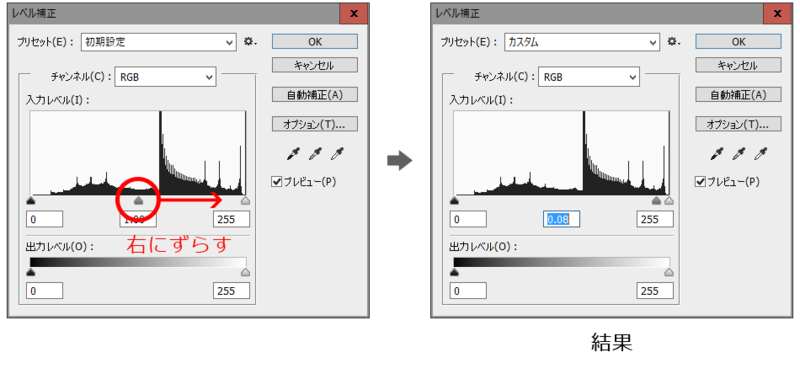Toggle プレビュー checkbox in left dialog
The height and width of the screenshot is (379, 800).
277,182
